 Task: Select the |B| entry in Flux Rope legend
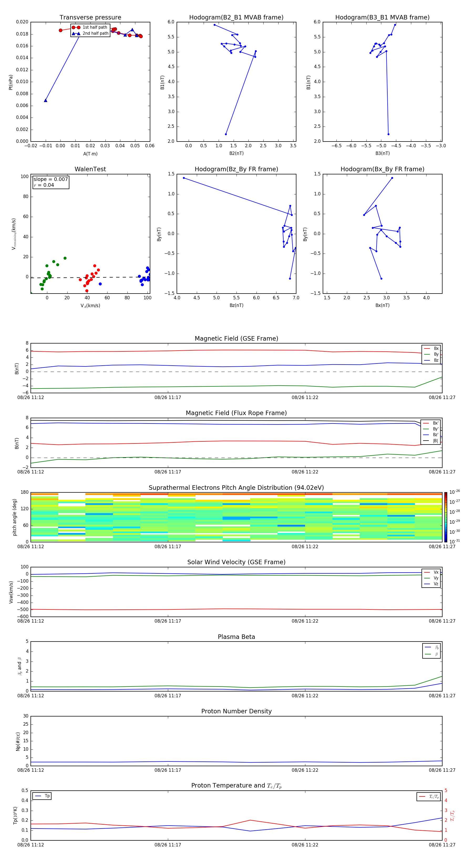click(431, 441)
